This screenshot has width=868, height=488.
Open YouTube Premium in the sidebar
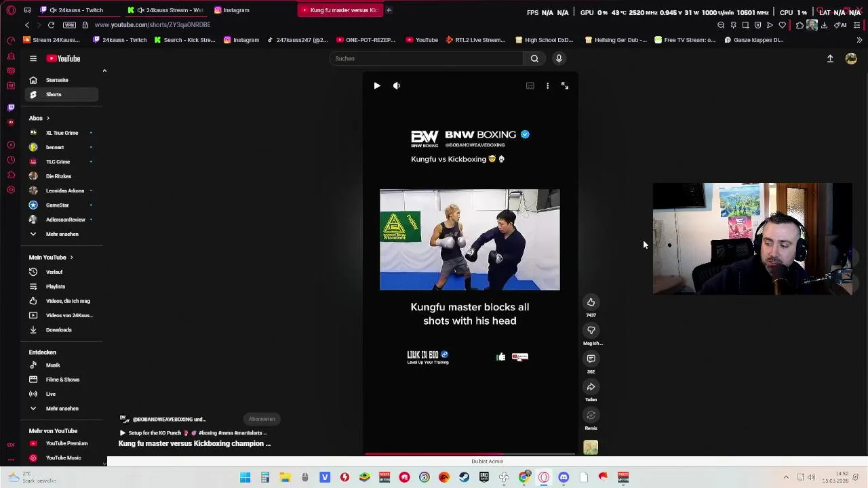pos(62,443)
